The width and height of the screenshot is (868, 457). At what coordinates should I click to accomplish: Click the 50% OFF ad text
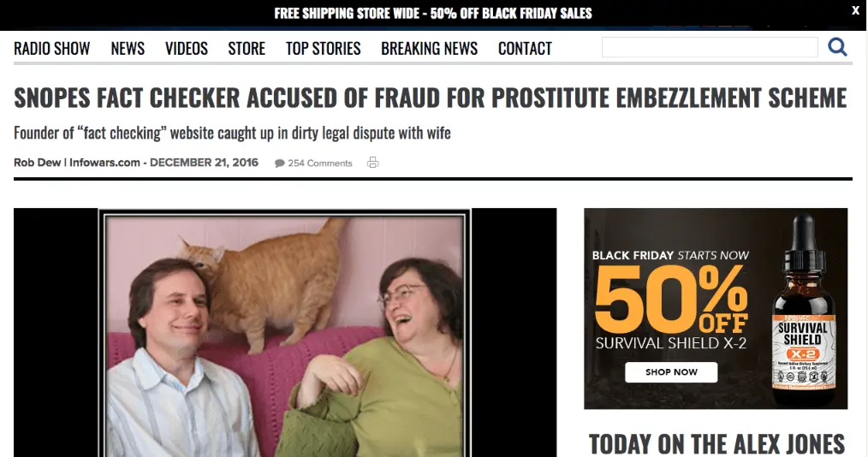(671, 300)
